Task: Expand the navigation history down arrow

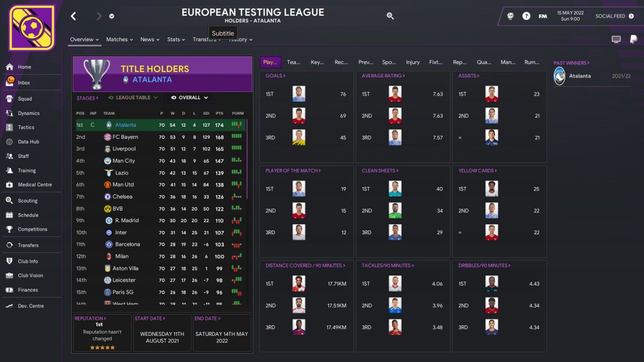Action: (111, 16)
